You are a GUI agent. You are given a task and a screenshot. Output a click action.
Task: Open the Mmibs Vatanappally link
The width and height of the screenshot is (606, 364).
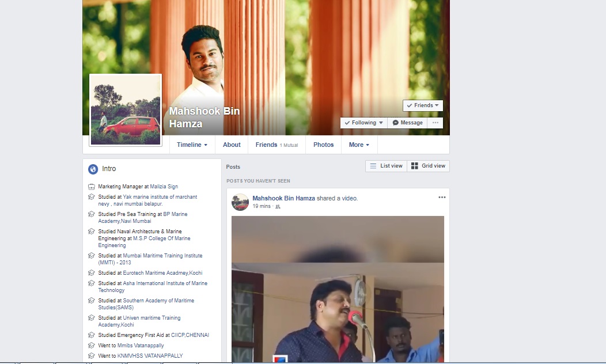tap(141, 346)
